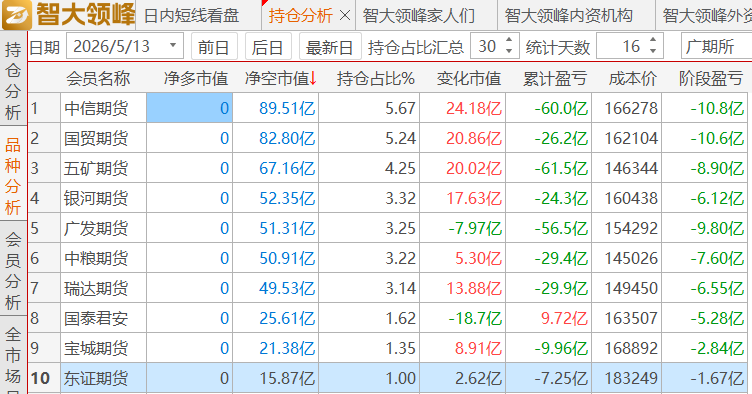Click the 13.88亿 change value
Image resolution: width=752 pixels, height=394 pixels.
(x=463, y=288)
